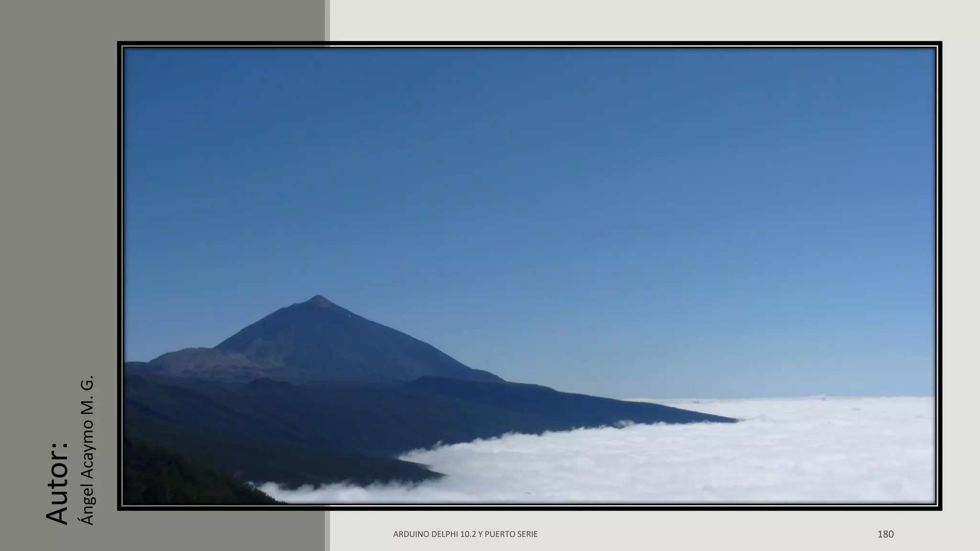Click the light gray background above photo
Image resolution: width=980 pixels, height=551 pixels.
click(x=622, y=20)
